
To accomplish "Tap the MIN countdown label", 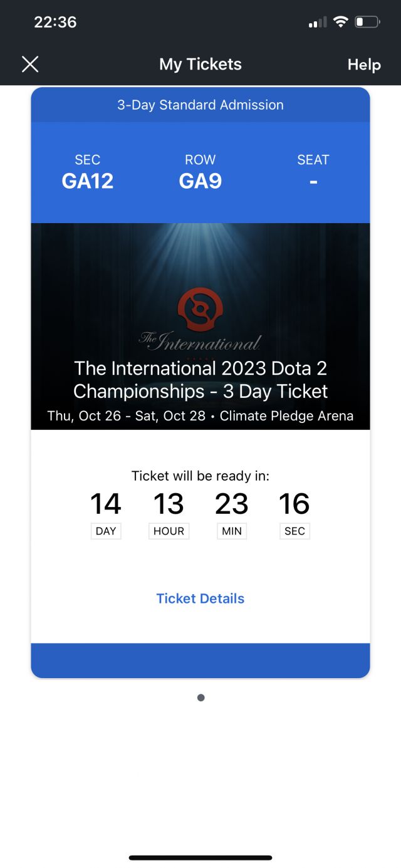I will click(x=232, y=531).
